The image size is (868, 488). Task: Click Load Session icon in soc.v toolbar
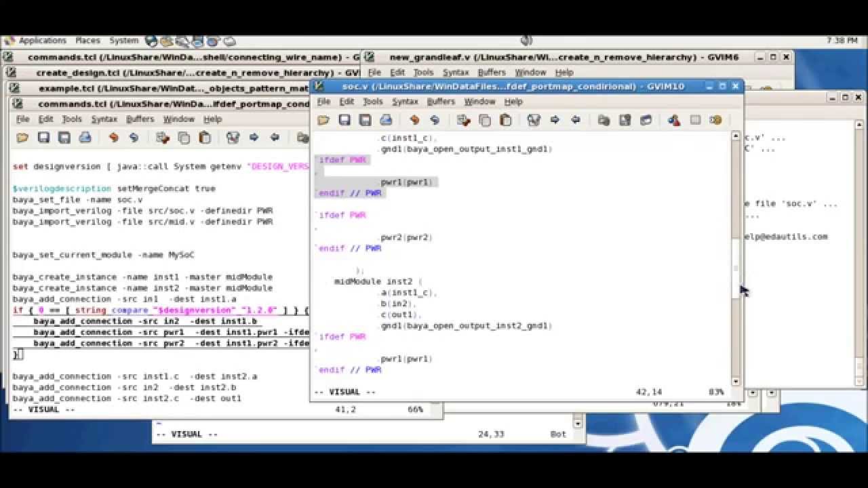point(604,120)
